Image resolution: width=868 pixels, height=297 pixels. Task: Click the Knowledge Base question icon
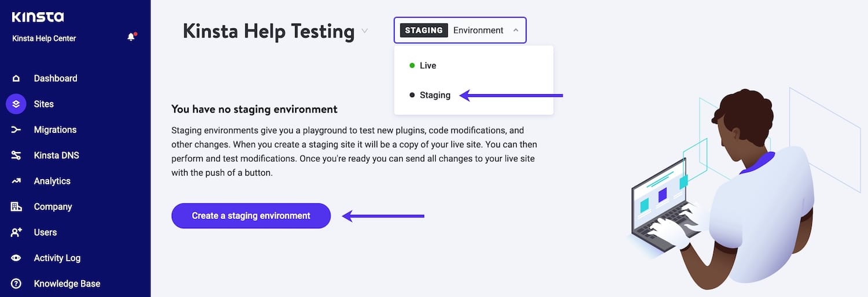(16, 284)
